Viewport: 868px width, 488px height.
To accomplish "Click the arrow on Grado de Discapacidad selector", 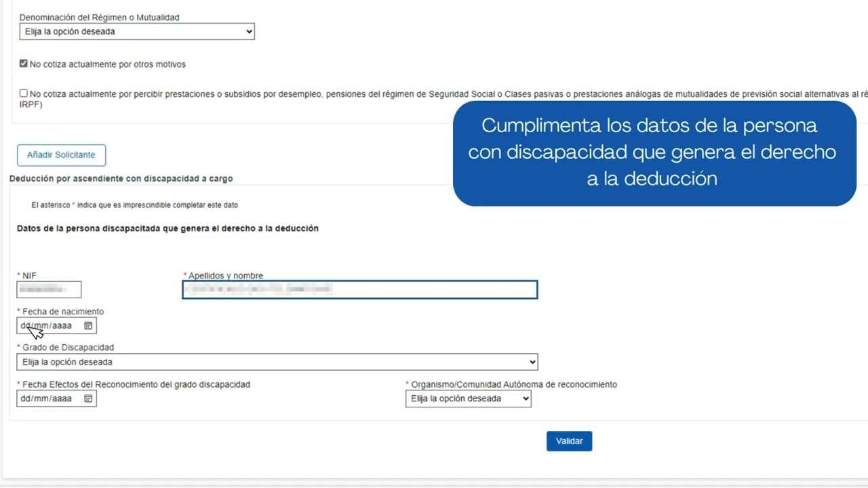I will 532,361.
